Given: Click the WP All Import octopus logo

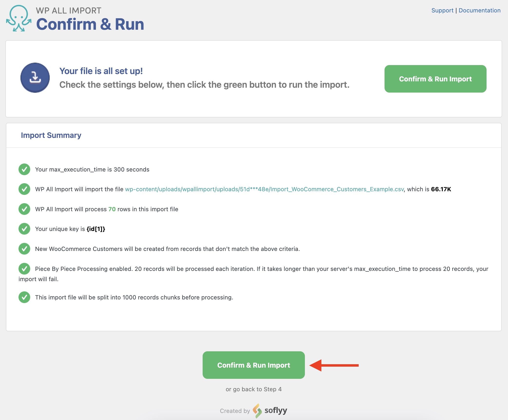Looking at the screenshot, I should pyautogui.click(x=19, y=18).
